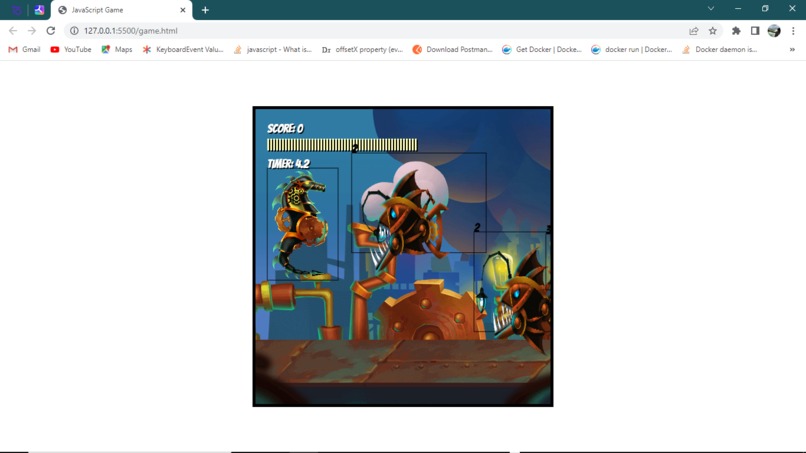This screenshot has width=806, height=453.
Task: Go forward in browser history
Action: click(32, 31)
